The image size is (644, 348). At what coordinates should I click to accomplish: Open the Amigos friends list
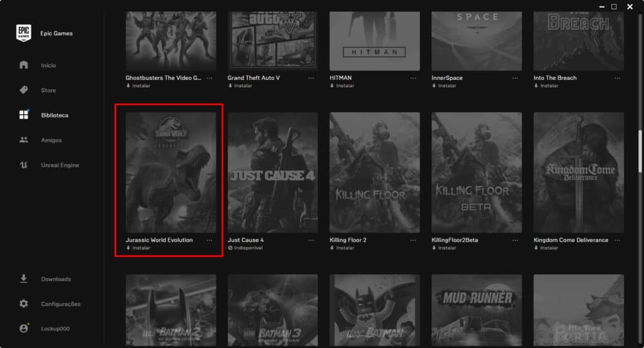tap(52, 140)
